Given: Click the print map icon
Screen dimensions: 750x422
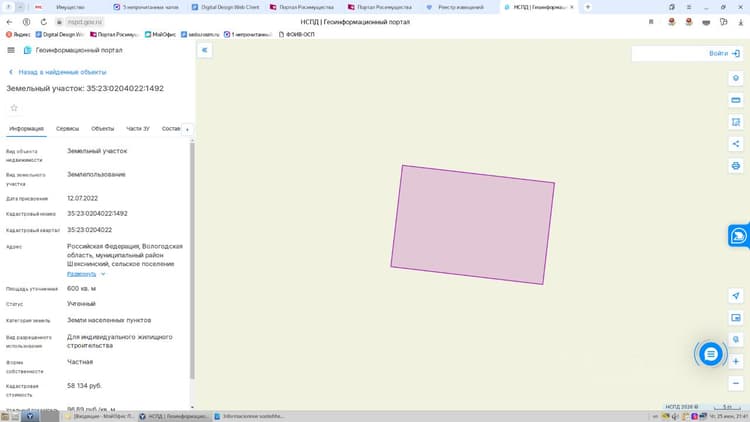Looking at the screenshot, I should coord(736,166).
